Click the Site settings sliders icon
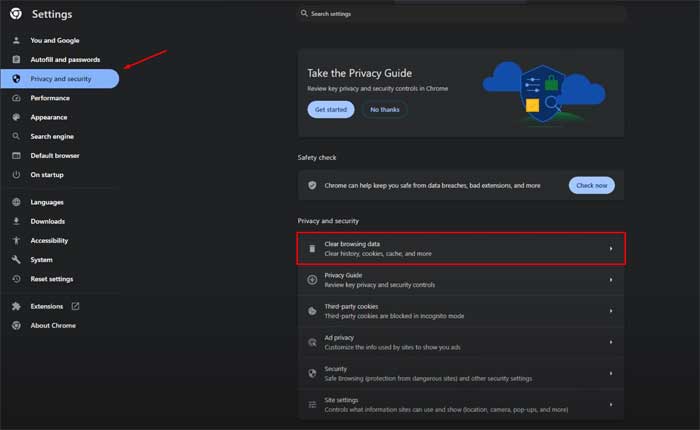This screenshot has height=430, width=700. point(312,404)
